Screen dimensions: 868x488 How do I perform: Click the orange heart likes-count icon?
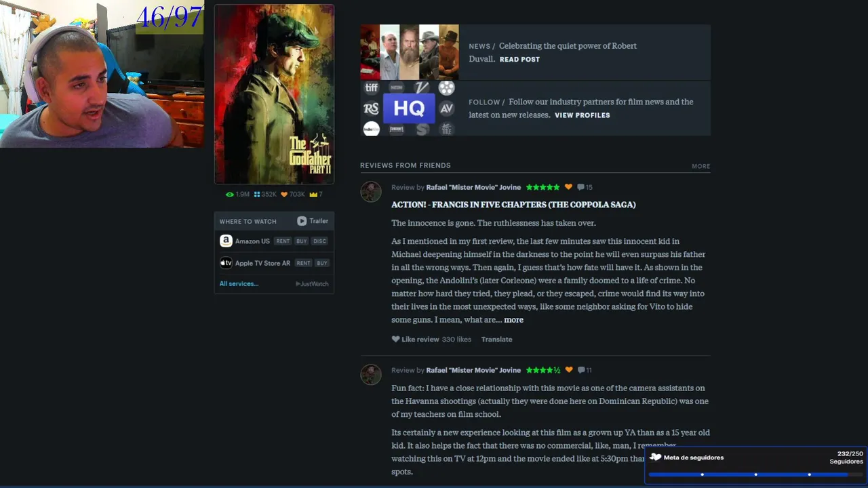pos(284,195)
